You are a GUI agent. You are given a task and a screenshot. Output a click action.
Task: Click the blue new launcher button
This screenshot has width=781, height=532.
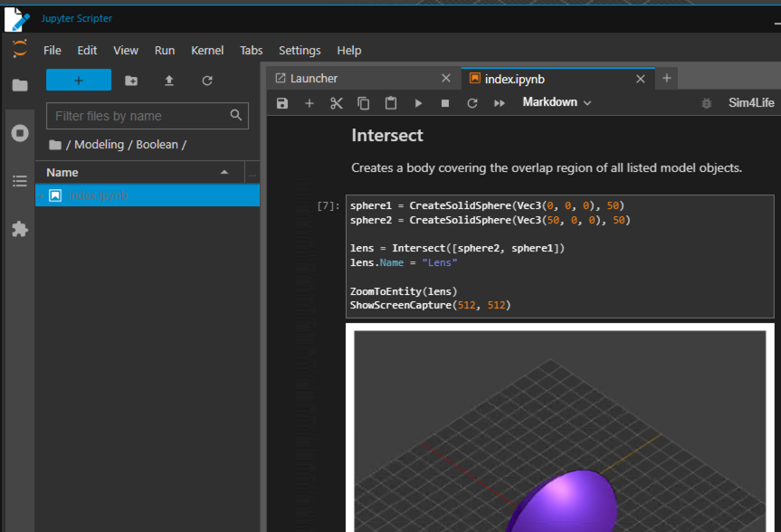pos(79,81)
